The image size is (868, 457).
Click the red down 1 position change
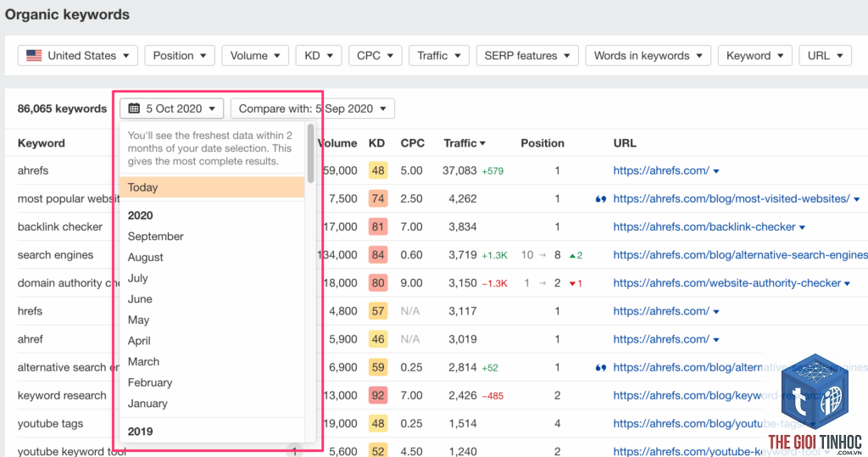pyautogui.click(x=576, y=284)
